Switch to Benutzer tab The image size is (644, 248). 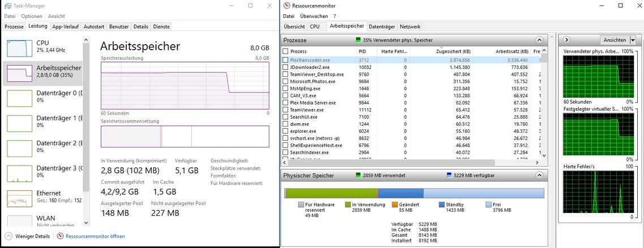(119, 27)
